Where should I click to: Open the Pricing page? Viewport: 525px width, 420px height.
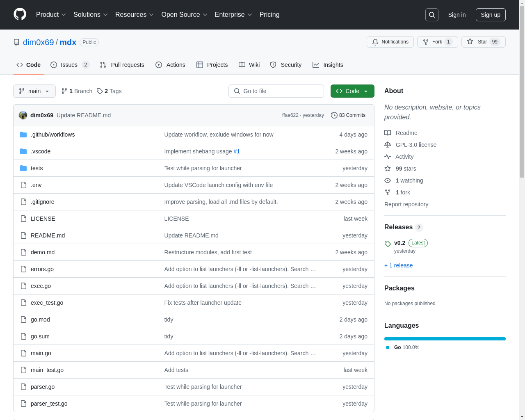[269, 15]
